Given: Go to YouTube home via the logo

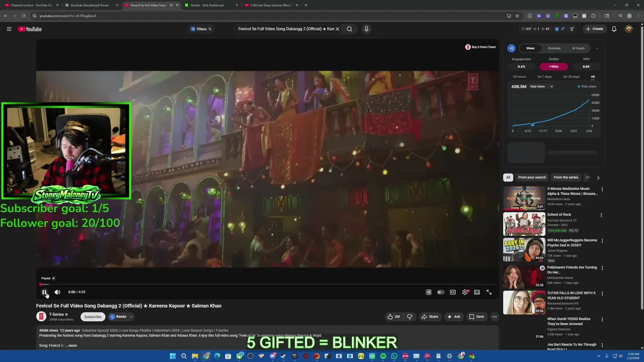Looking at the screenshot, I should pos(30,29).
